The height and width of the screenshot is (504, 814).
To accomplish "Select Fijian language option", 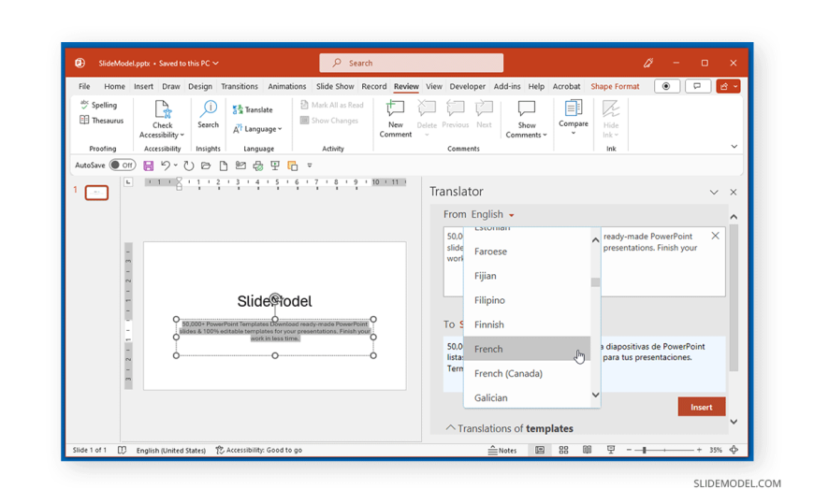I will click(527, 276).
